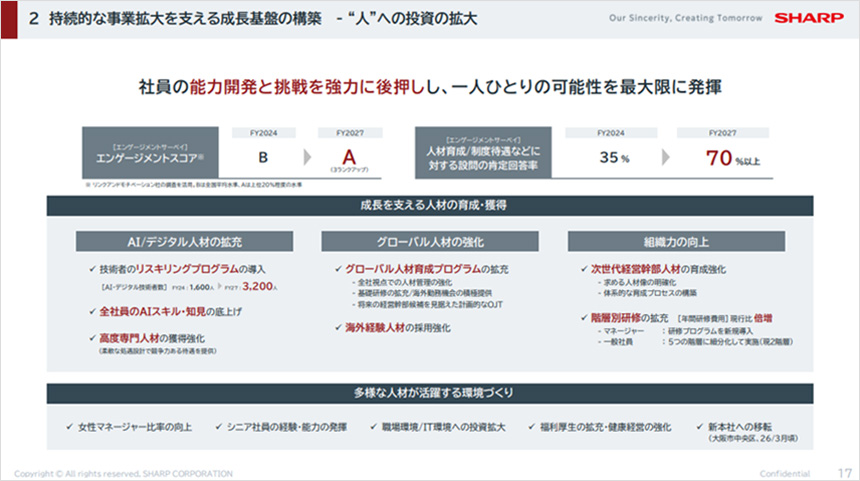Click the checkmark beside 高度専門人材の獲得強化

coord(92,339)
